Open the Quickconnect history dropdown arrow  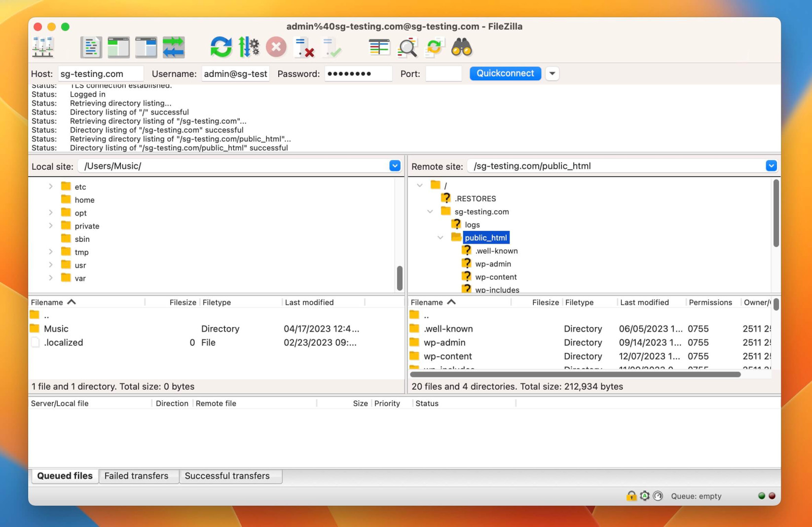[552, 74]
